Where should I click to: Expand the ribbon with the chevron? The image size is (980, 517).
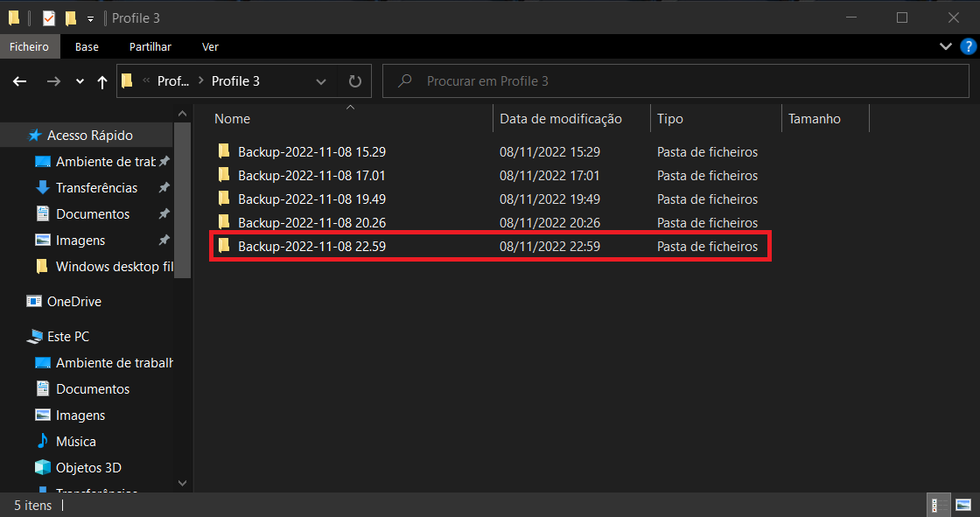[x=945, y=46]
